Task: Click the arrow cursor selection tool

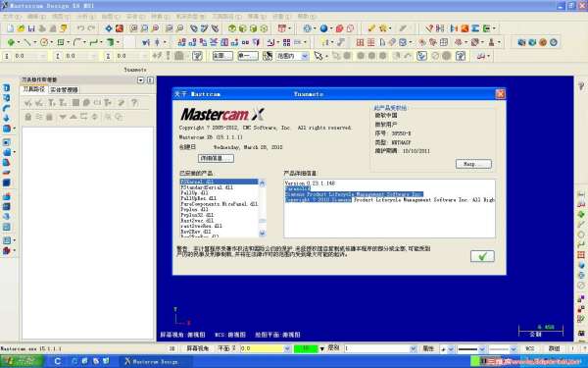Action: pyautogui.click(x=318, y=56)
